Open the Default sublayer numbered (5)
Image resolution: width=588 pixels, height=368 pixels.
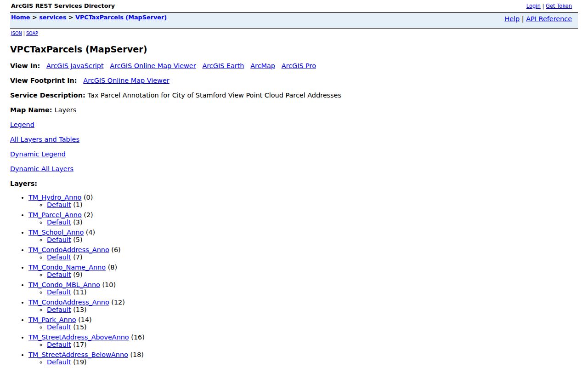[59, 240]
